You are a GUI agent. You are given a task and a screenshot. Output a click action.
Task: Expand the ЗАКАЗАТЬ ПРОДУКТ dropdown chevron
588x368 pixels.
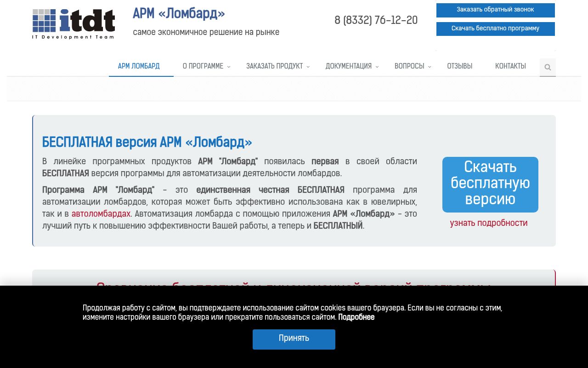[x=308, y=67]
